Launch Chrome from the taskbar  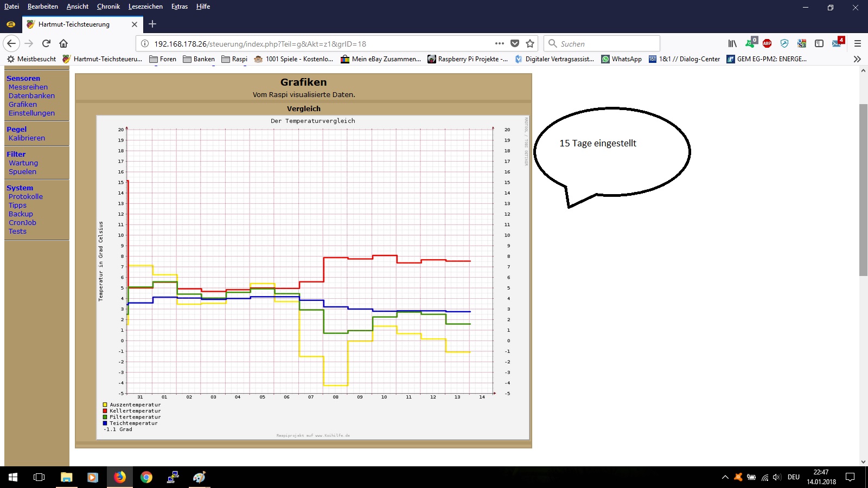click(x=146, y=477)
